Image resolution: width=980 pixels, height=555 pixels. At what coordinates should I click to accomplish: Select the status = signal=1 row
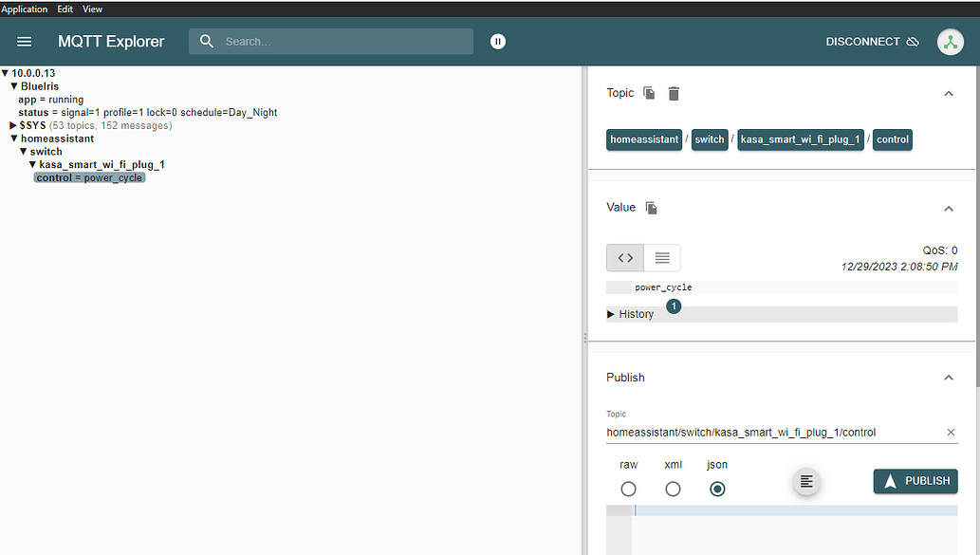tap(147, 113)
